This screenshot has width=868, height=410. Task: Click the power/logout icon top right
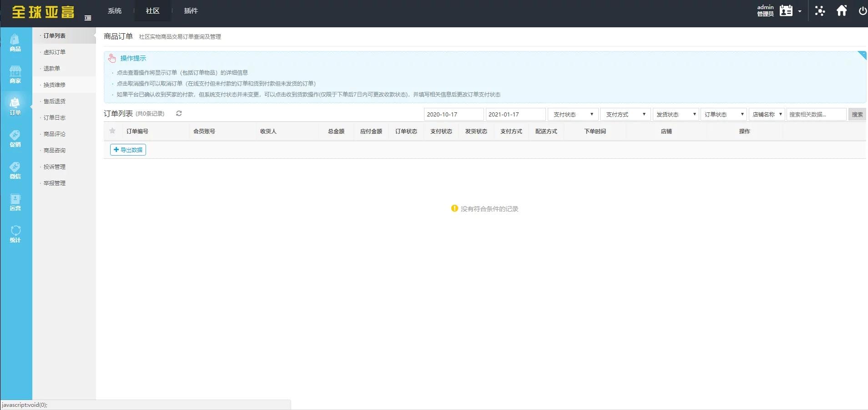point(862,10)
